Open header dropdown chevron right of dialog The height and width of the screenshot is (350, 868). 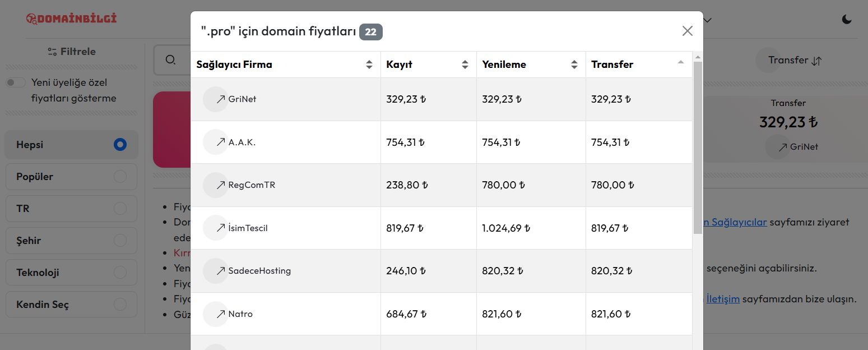(708, 20)
